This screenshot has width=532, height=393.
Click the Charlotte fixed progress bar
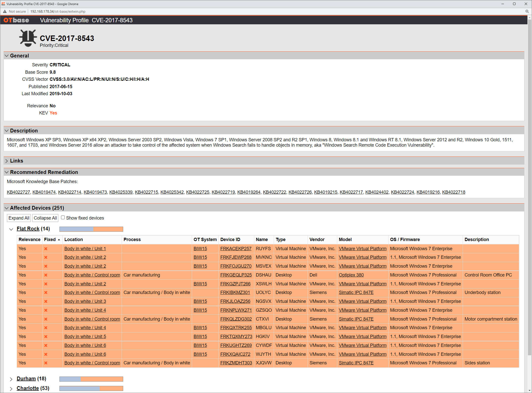pos(91,388)
